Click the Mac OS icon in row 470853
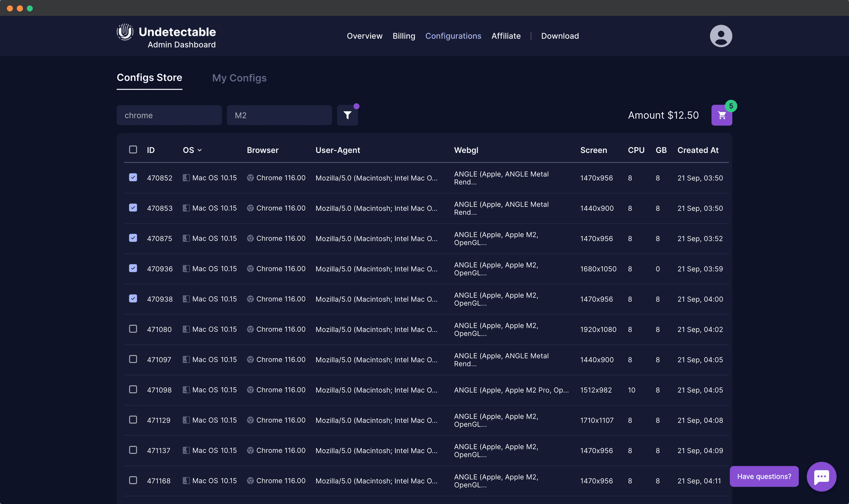The width and height of the screenshot is (849, 504). click(x=186, y=208)
